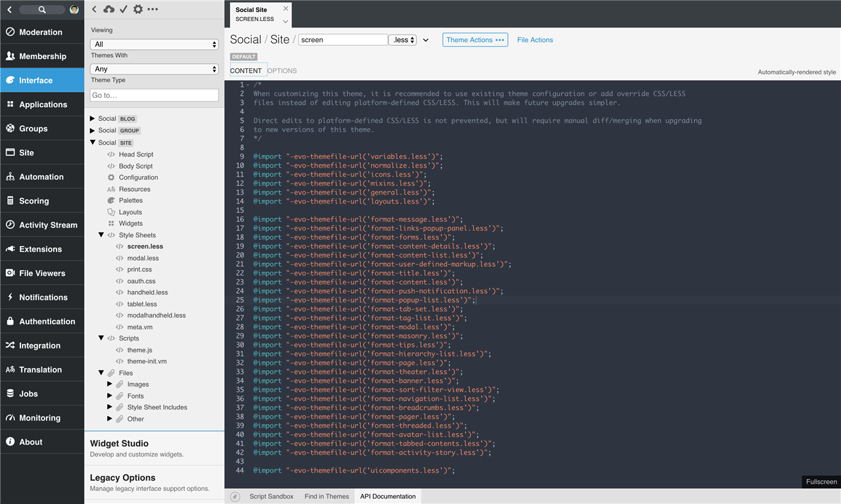Expand the Style Sheet Includes folder
Screen dimensions: 841x504
click(110, 407)
